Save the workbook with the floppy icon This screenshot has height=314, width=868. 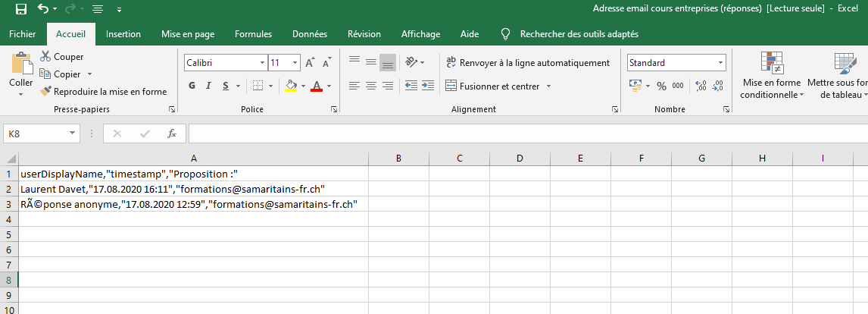coord(21,9)
